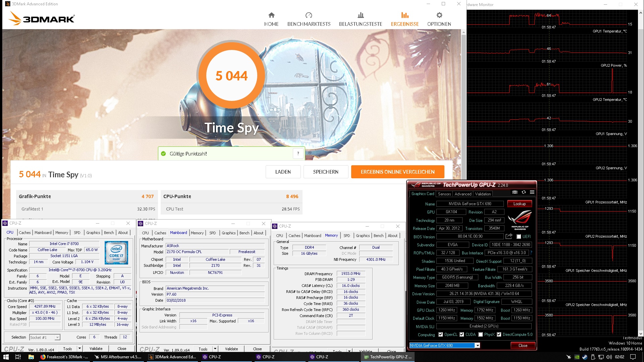The image size is (644, 362).
Task: Switch to TechPowerUp GPU-Z taskbar item
Action: point(388,357)
